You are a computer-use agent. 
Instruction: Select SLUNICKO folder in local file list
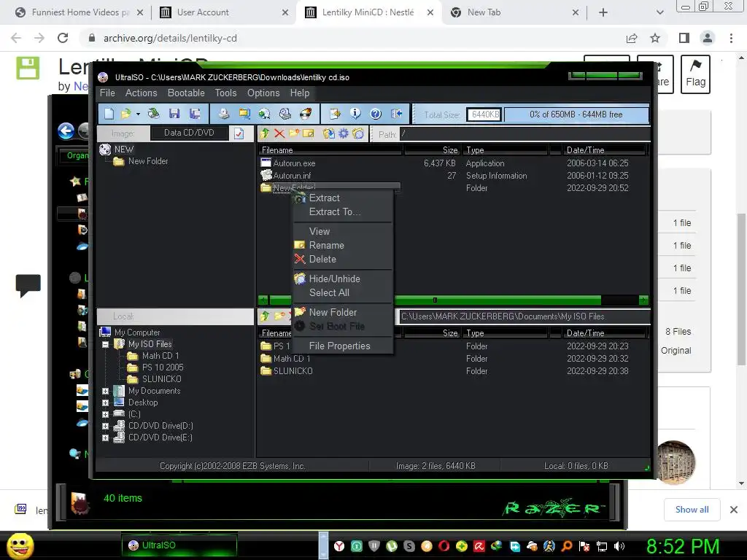click(293, 371)
